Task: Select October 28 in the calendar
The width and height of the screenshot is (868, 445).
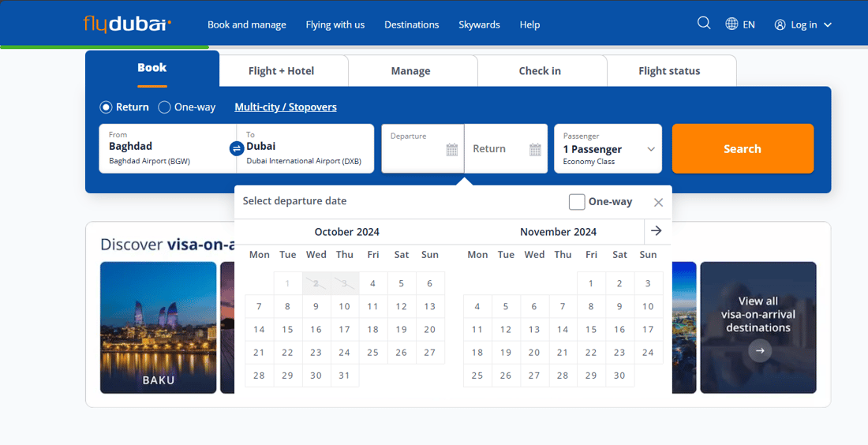Action: (x=259, y=376)
